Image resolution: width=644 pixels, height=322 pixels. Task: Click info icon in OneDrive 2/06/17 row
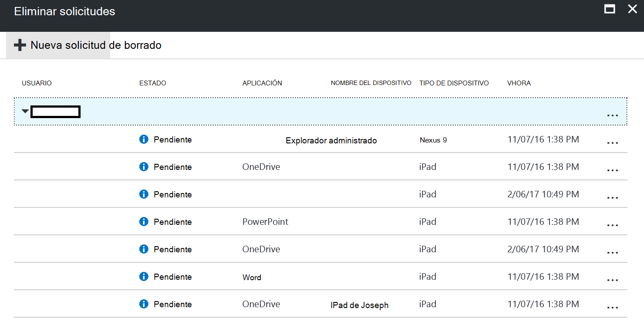pos(144,249)
